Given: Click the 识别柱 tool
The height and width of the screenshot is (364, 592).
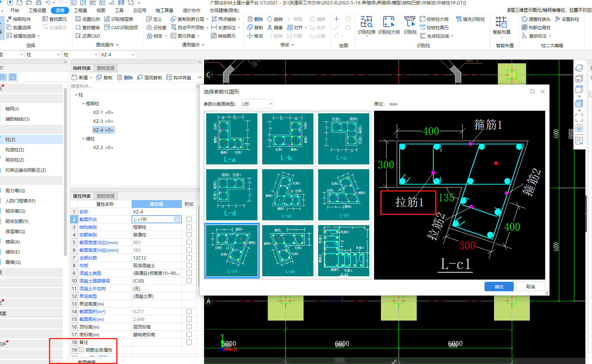Looking at the screenshot, I should (x=410, y=26).
